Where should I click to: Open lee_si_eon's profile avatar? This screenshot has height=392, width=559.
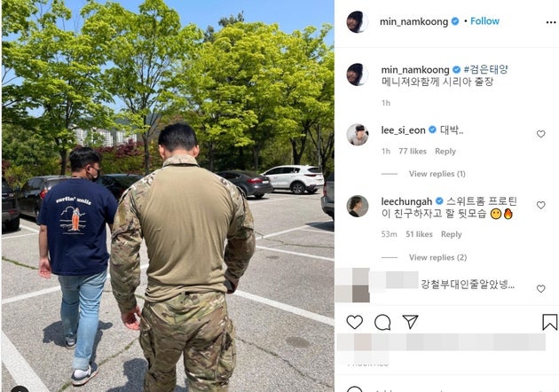[358, 135]
